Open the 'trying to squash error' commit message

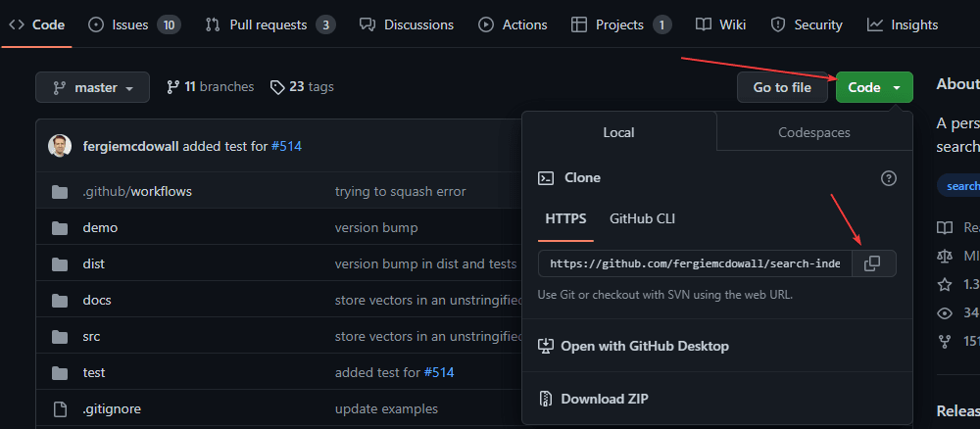[x=400, y=191]
